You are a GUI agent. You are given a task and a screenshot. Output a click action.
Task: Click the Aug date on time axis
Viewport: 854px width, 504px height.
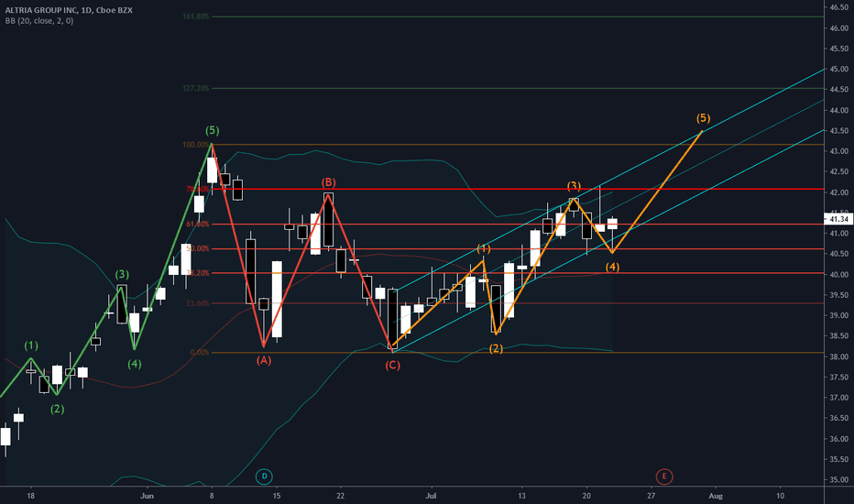pos(716,496)
